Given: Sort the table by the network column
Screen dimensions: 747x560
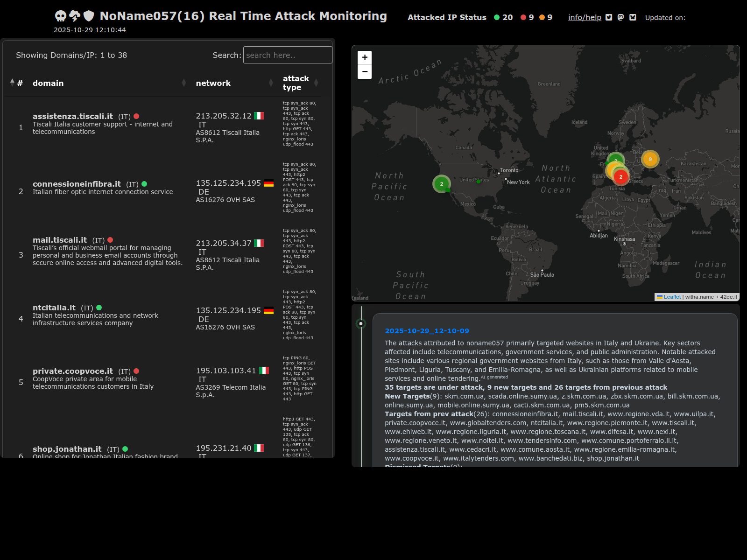Looking at the screenshot, I should click(234, 83).
